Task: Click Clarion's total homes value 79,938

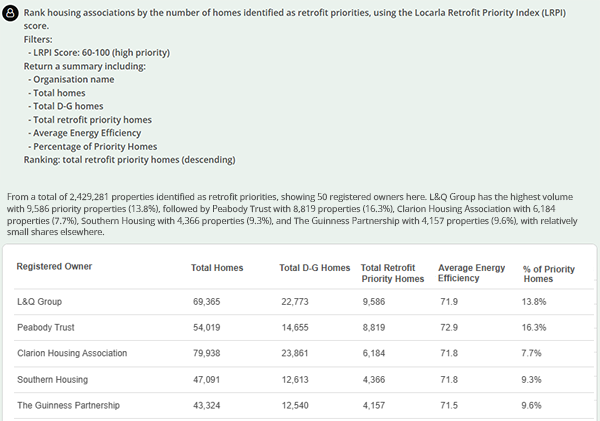Action: click(211, 353)
